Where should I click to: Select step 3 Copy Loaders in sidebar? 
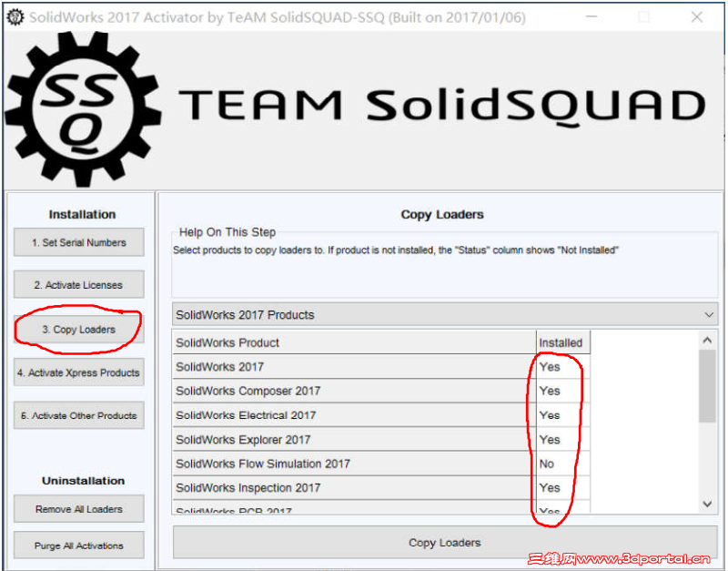79,330
